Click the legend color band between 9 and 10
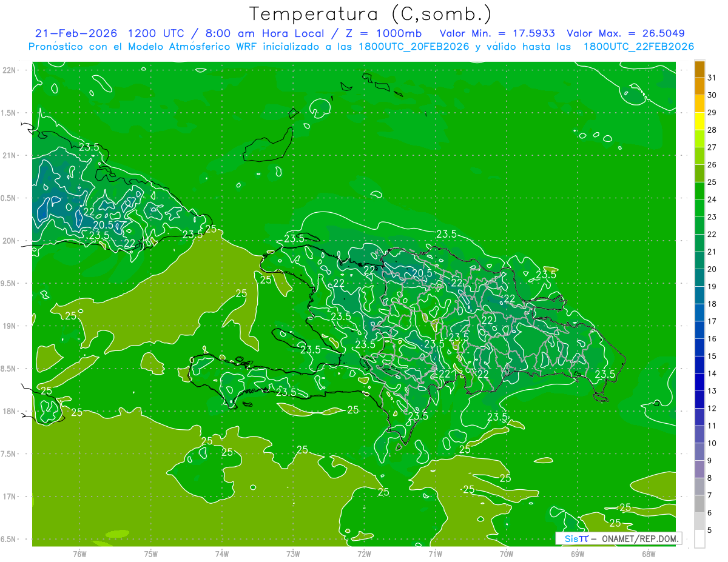 (x=699, y=452)
